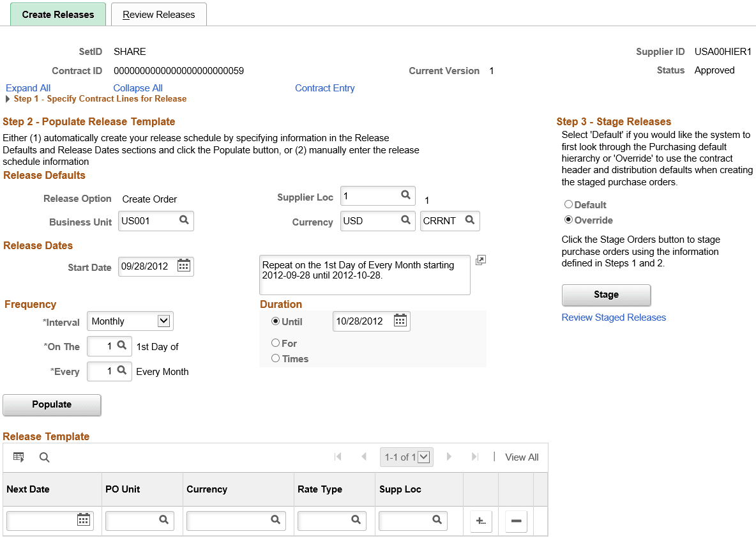Switch to the Review Releases tab

click(158, 14)
